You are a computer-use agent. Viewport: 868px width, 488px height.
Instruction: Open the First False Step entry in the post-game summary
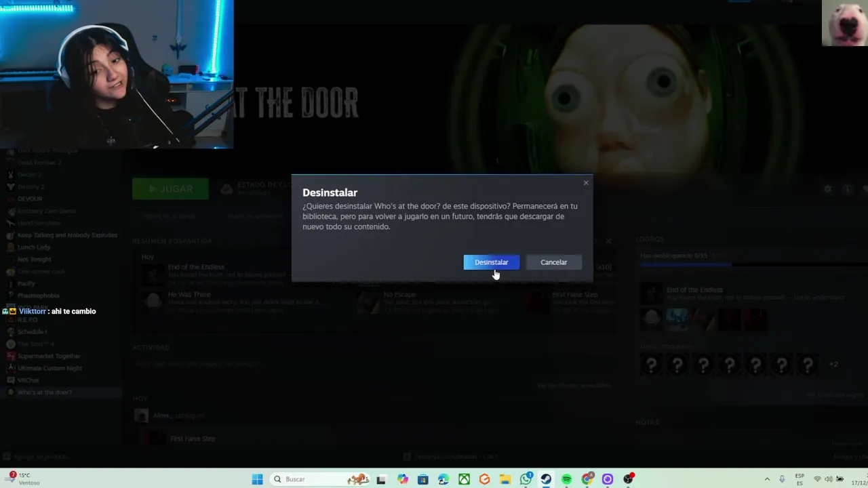571,302
